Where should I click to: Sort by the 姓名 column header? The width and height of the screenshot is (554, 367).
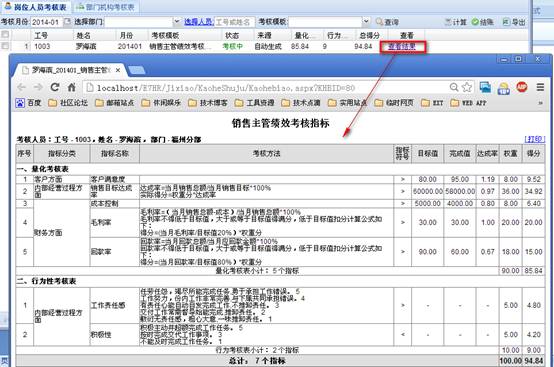tap(94, 35)
